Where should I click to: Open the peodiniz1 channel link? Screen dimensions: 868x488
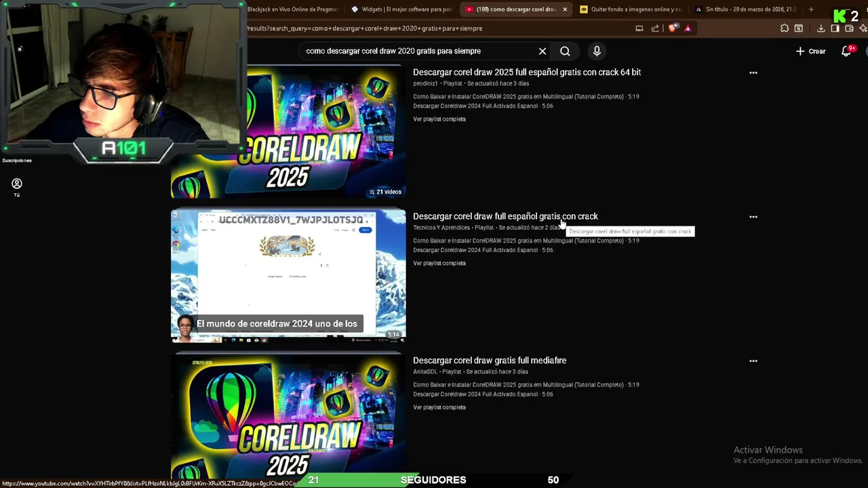[x=425, y=83]
